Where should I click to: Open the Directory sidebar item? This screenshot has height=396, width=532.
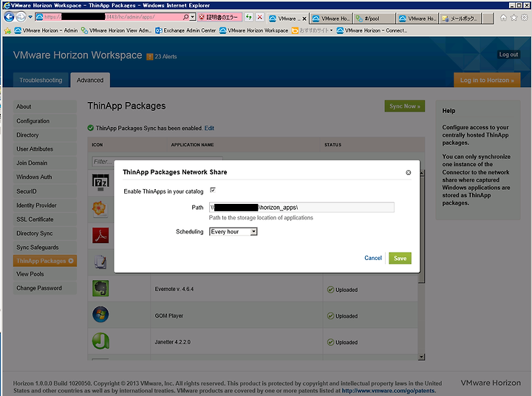(x=45, y=134)
